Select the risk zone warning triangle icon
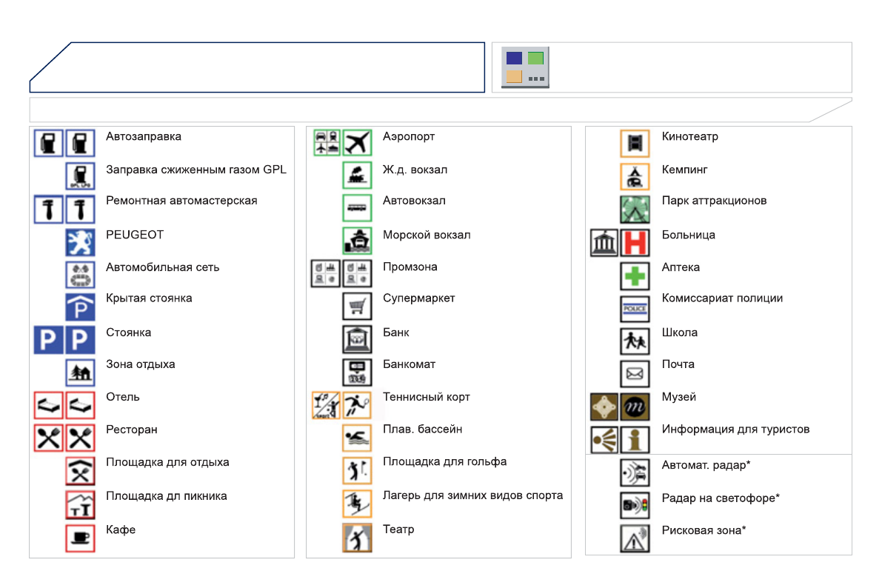Screen dimensions: 882x588 (x=635, y=538)
